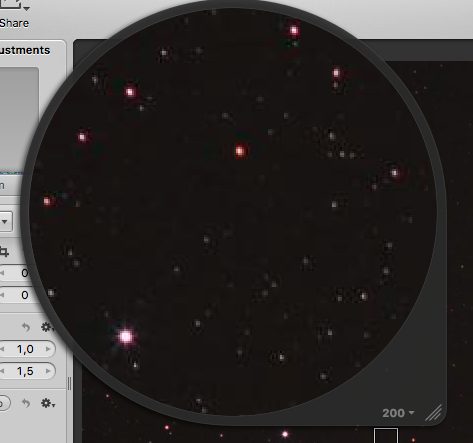The image size is (473, 443).
Task: Click the gray histogram display
Action: tap(19, 120)
